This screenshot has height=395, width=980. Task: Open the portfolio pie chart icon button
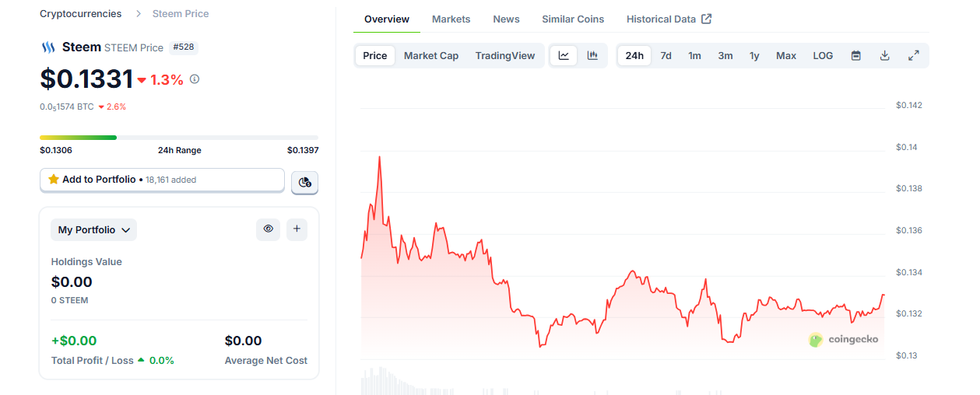tap(305, 182)
